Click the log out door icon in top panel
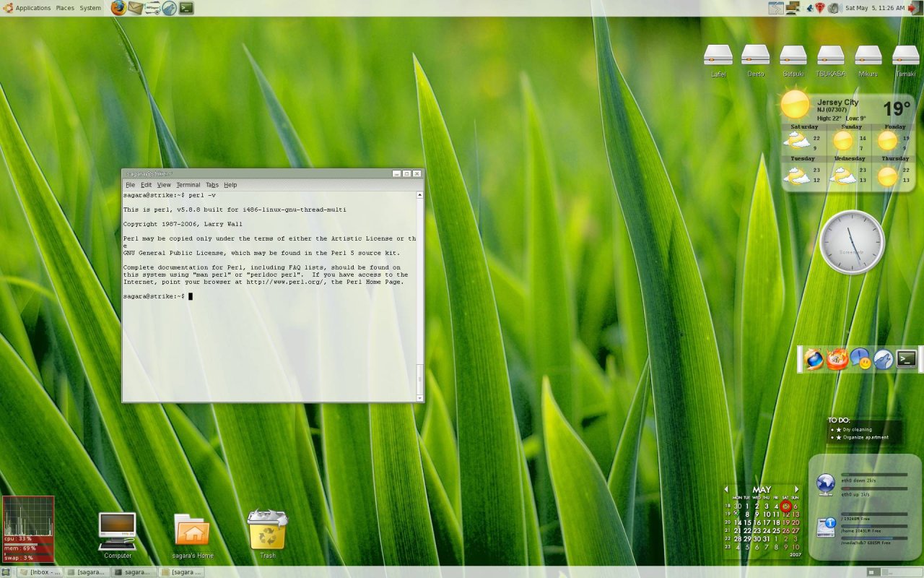 (x=914, y=8)
